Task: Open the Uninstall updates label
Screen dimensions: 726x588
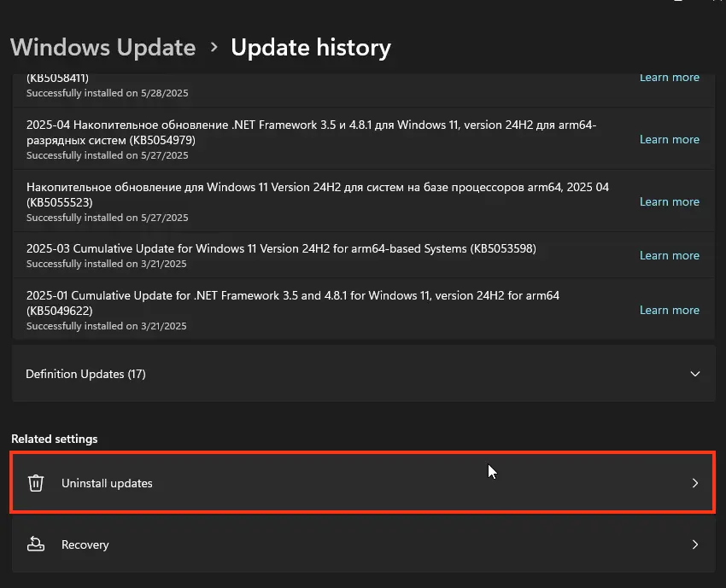Action: tap(107, 483)
